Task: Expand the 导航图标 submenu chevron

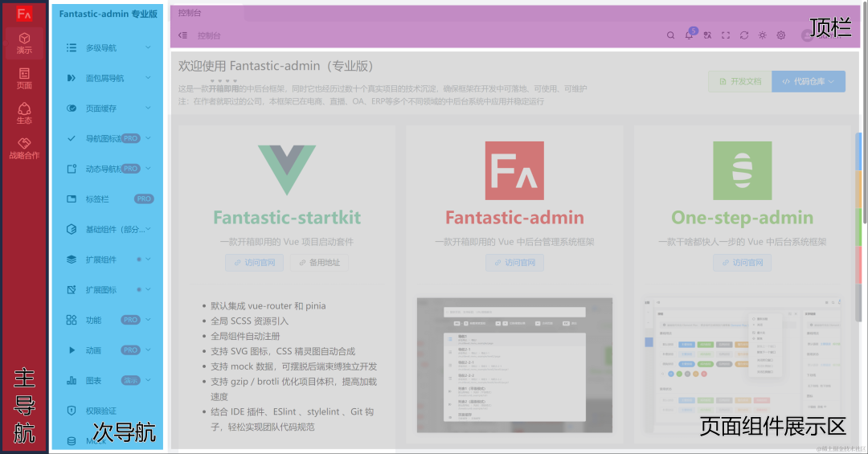Action: 148,138
